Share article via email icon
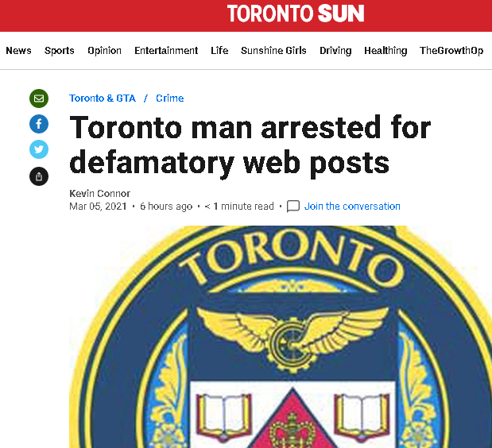The height and width of the screenshot is (448, 492). pyautogui.click(x=39, y=98)
